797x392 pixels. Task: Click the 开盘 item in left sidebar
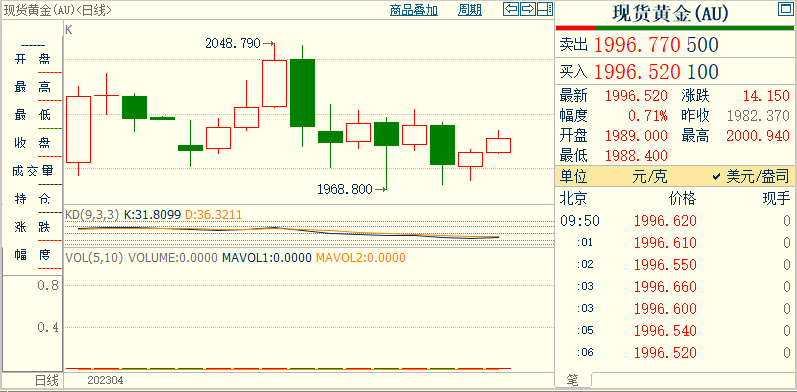tap(33, 59)
